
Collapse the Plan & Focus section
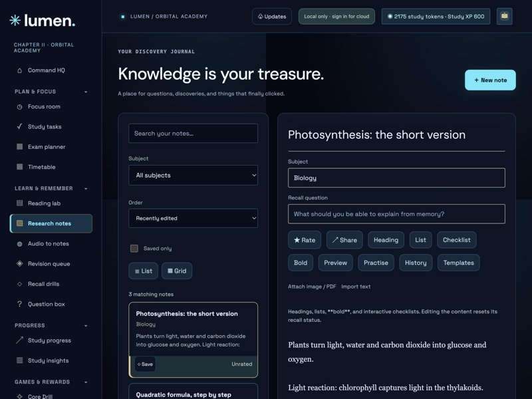point(86,92)
